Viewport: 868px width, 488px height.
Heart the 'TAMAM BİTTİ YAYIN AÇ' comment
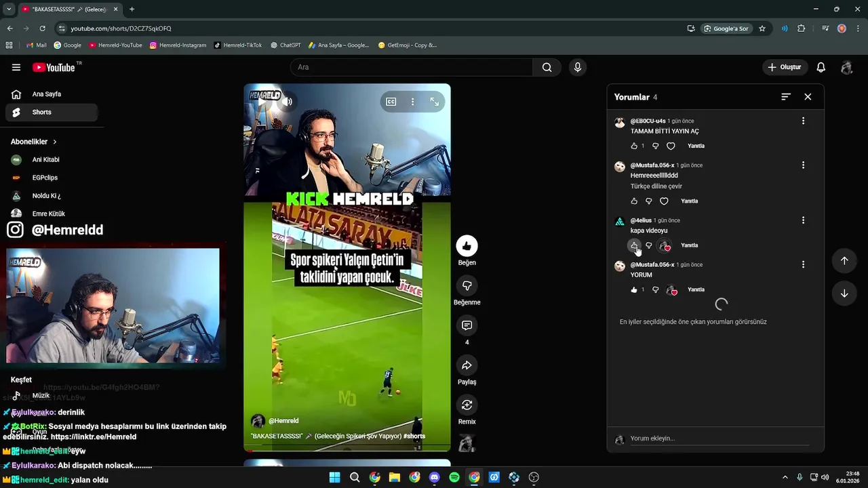click(x=671, y=146)
